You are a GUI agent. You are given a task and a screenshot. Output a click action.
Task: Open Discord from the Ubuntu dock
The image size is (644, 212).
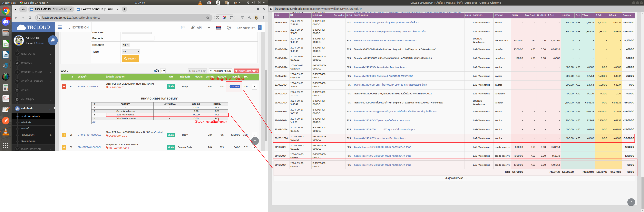[x=6, y=22]
